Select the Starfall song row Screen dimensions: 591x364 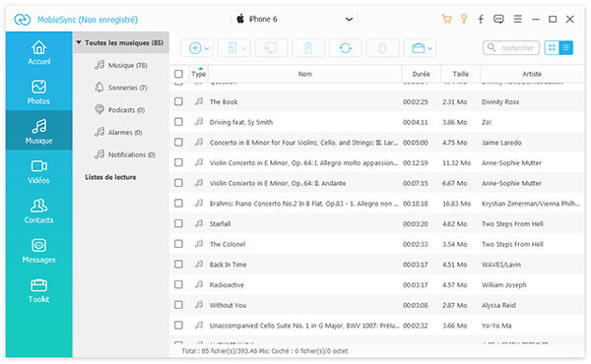click(x=377, y=223)
